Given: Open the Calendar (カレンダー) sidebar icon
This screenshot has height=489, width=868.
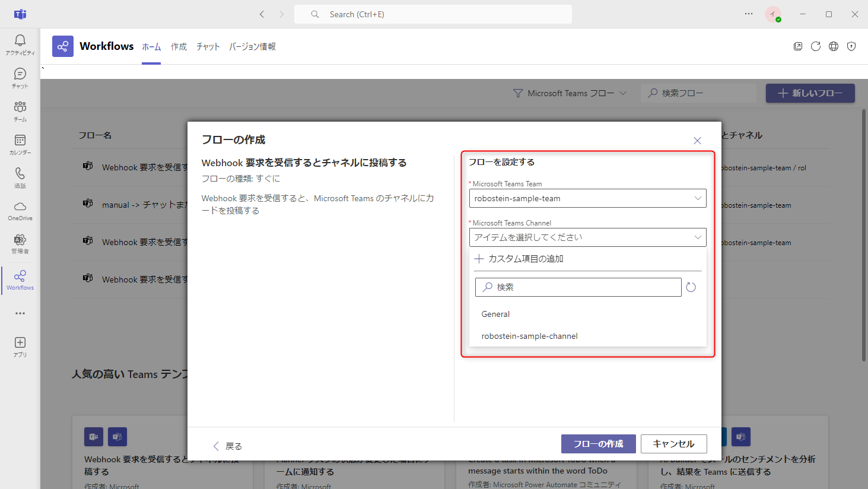Looking at the screenshot, I should (20, 144).
